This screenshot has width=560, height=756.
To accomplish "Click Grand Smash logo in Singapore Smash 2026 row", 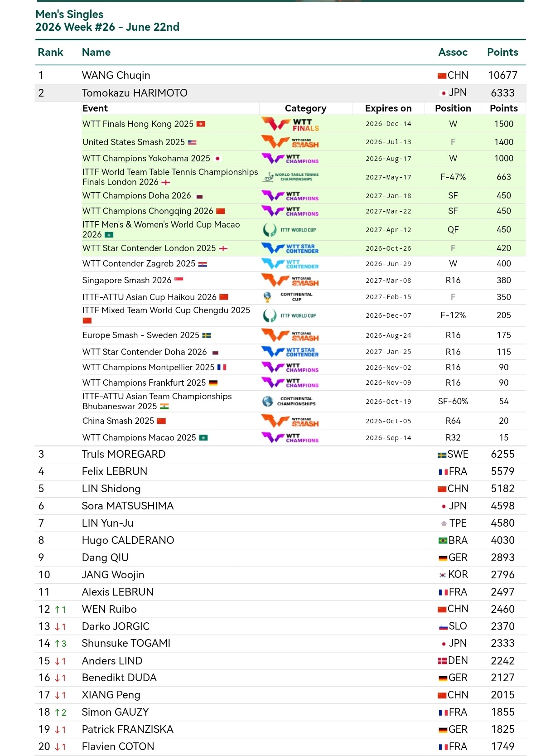I will [x=290, y=281].
